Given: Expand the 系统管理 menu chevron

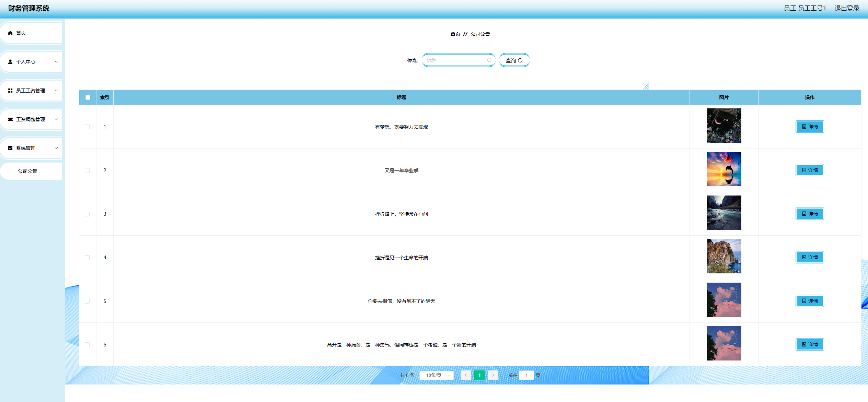Looking at the screenshot, I should [x=56, y=148].
